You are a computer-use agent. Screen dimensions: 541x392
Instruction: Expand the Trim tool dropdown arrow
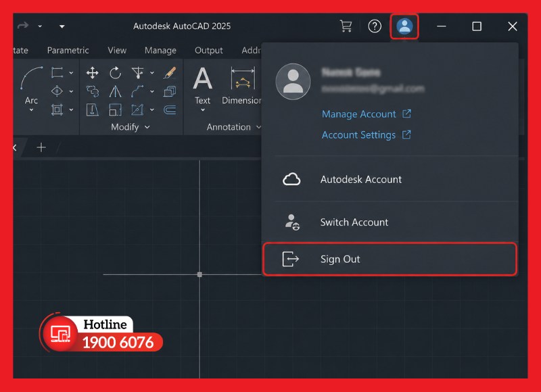pyautogui.click(x=151, y=73)
